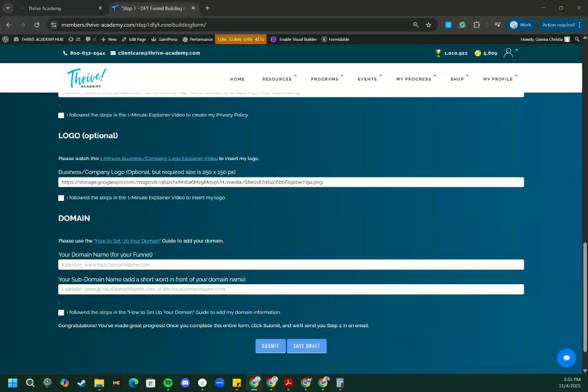
Task: Open Performance in the admin bar
Action: pos(198,39)
